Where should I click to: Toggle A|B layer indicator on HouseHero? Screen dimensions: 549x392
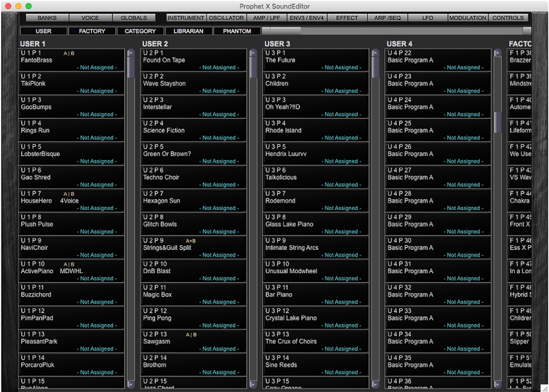point(69,194)
